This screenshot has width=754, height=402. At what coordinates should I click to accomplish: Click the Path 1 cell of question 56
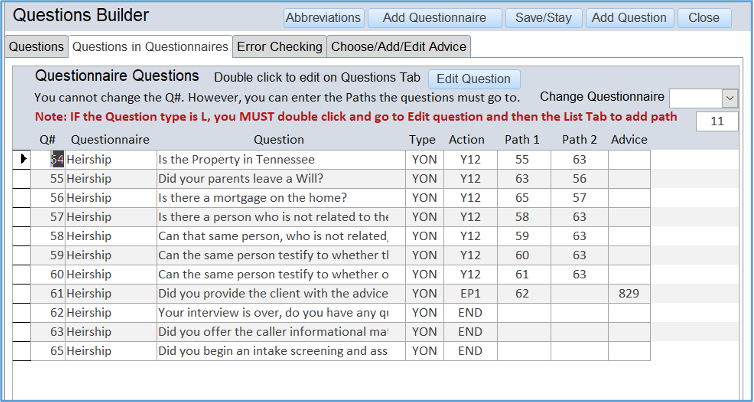point(521,198)
